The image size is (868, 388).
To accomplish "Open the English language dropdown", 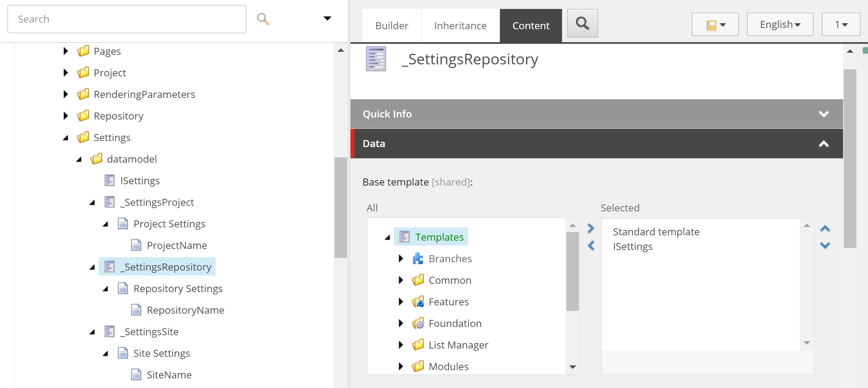I will point(780,24).
